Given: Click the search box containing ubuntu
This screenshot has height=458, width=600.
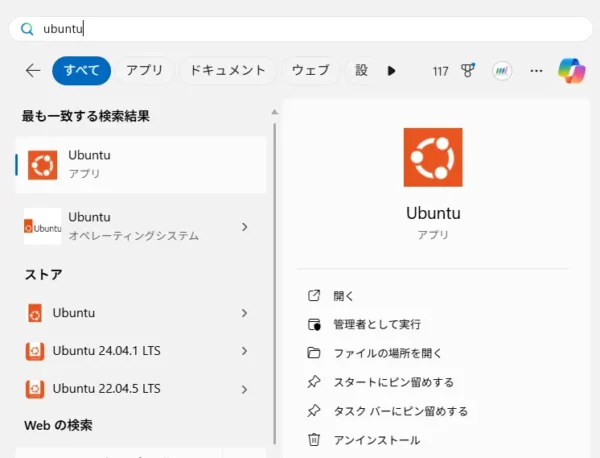Looking at the screenshot, I should (x=300, y=29).
